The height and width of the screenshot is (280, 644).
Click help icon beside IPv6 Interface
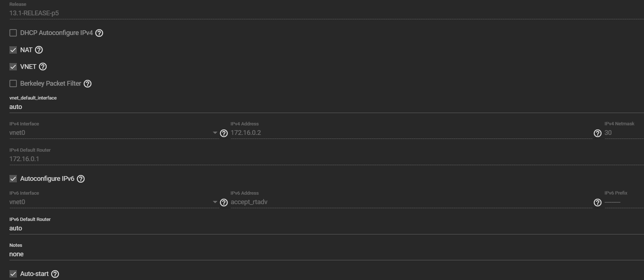[x=224, y=203]
